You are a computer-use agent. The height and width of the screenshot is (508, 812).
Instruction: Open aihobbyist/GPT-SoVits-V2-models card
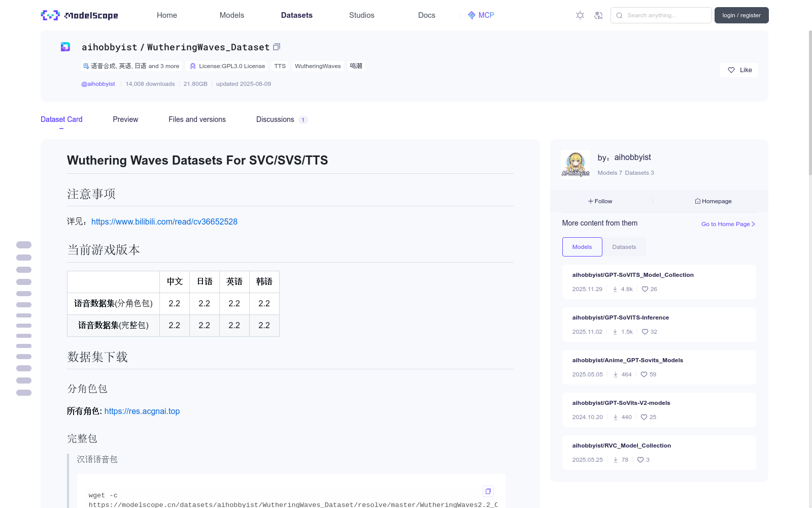pyautogui.click(x=659, y=410)
